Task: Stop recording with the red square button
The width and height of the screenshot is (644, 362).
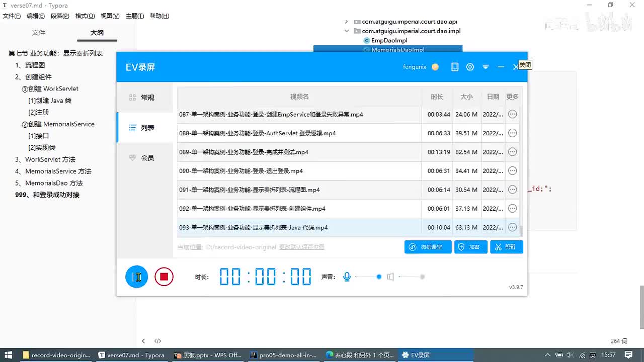Action: click(164, 277)
